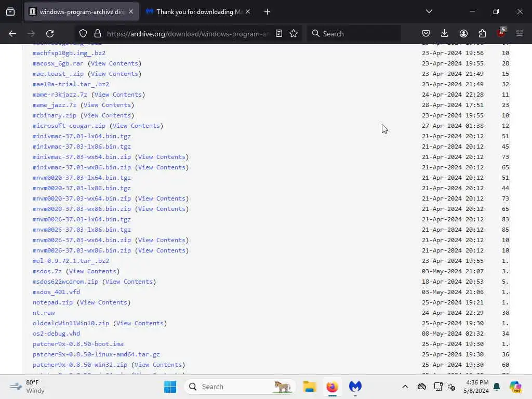
Task: Click the uBlock Origin extension icon
Action: [x=501, y=33]
